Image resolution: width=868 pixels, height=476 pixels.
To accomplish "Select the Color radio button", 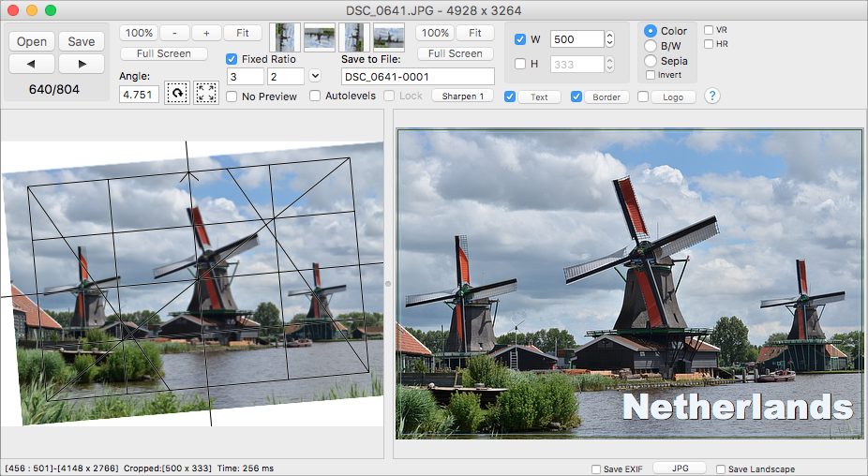I will (651, 31).
